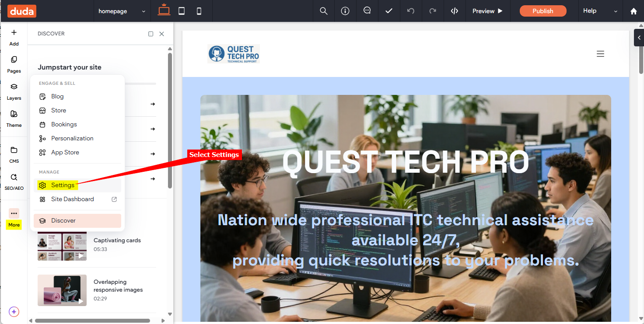The width and height of the screenshot is (644, 324).
Task: Click the checkmark save icon
Action: tap(389, 11)
